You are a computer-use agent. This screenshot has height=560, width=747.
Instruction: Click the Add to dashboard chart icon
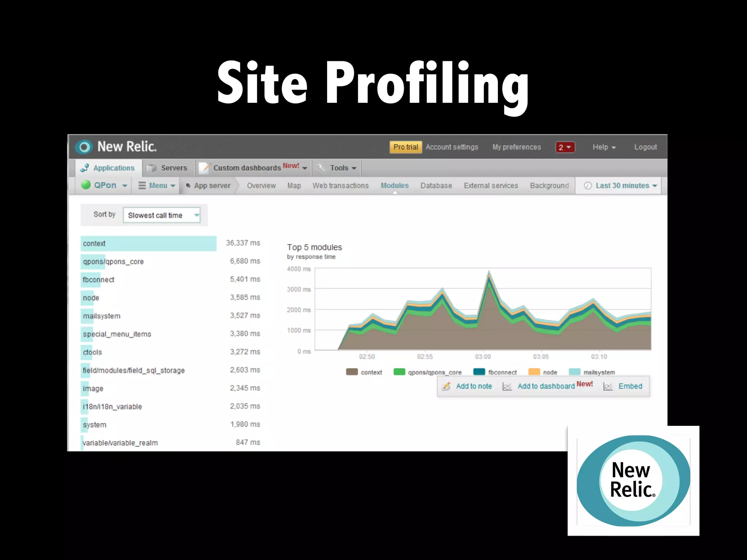507,386
